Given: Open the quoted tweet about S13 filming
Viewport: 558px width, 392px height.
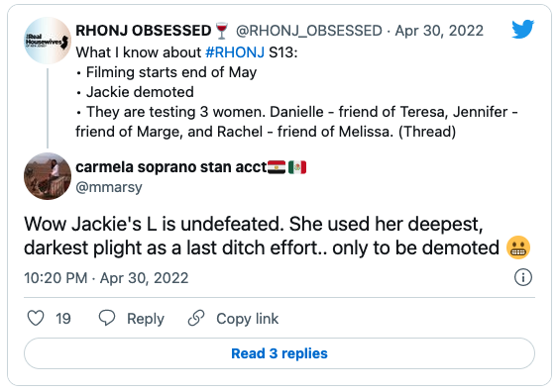Looking at the screenshot, I should click(296, 92).
